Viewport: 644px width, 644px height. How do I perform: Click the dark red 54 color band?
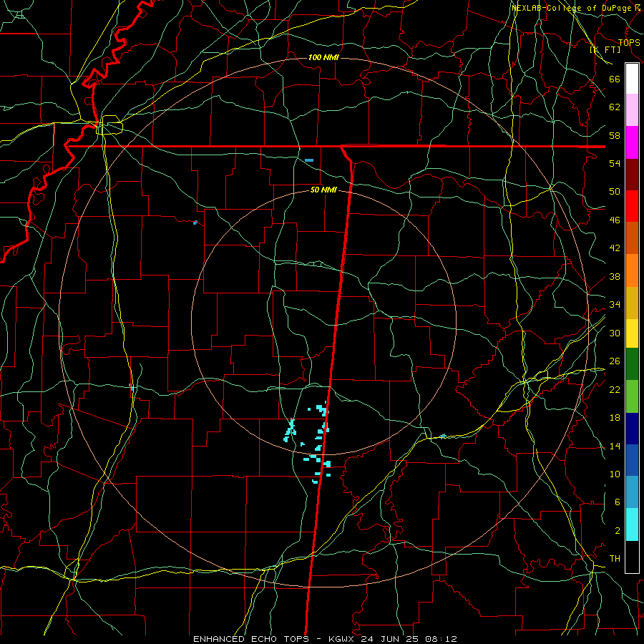click(632, 175)
